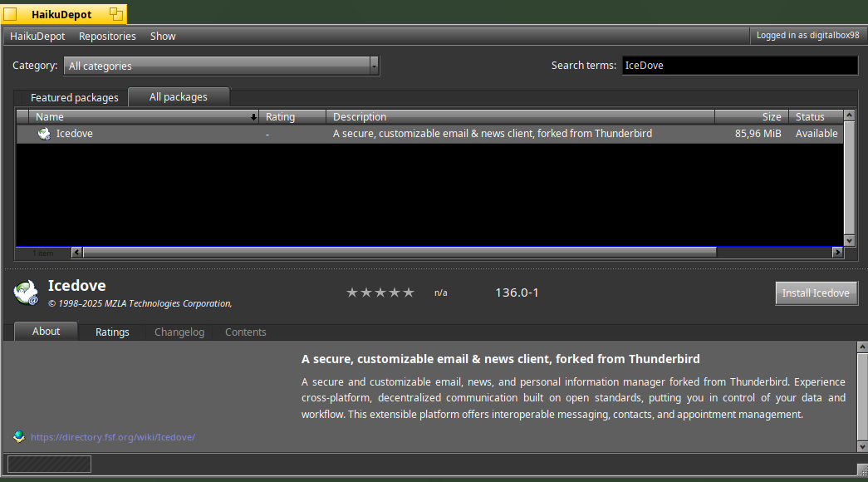Click the bold description heading in About pane
Screen dimensions: 868x482
(500, 359)
